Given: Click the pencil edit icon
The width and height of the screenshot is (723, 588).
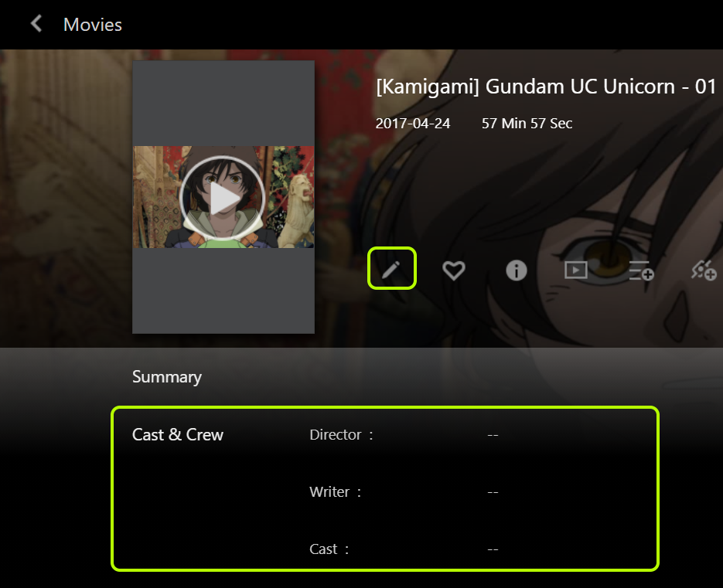Looking at the screenshot, I should coord(391,269).
